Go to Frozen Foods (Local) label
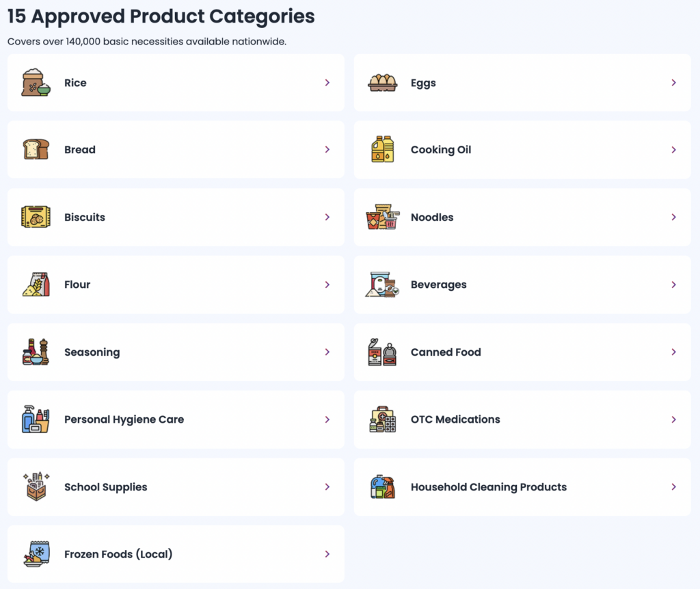The image size is (700, 589). pos(118,554)
